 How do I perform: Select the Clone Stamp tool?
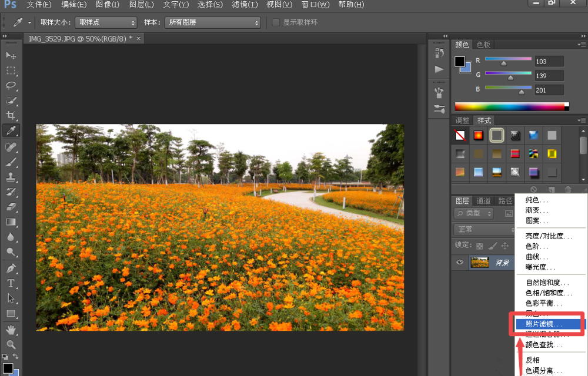[11, 177]
